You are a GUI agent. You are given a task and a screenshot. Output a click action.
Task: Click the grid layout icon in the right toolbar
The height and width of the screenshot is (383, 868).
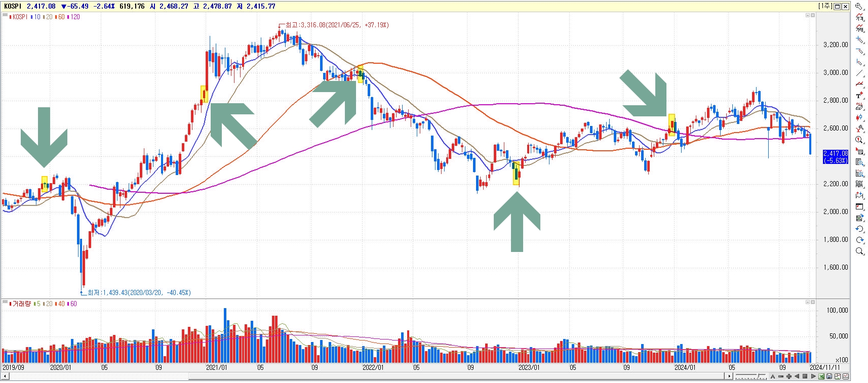[859, 183]
